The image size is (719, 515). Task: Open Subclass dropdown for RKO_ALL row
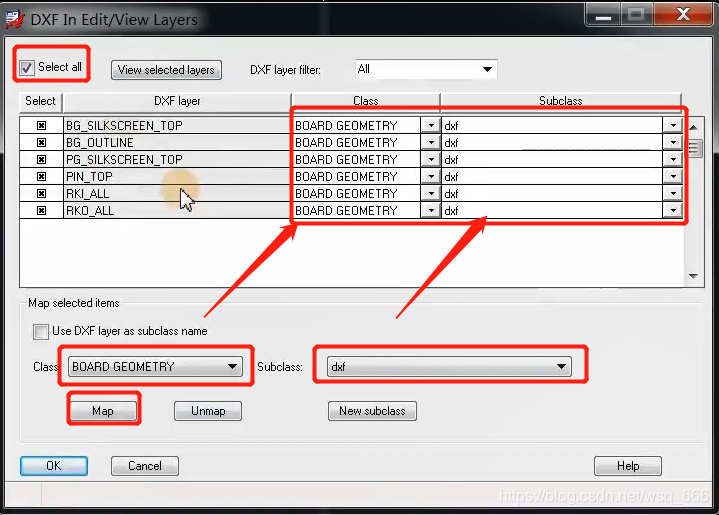coord(673,210)
